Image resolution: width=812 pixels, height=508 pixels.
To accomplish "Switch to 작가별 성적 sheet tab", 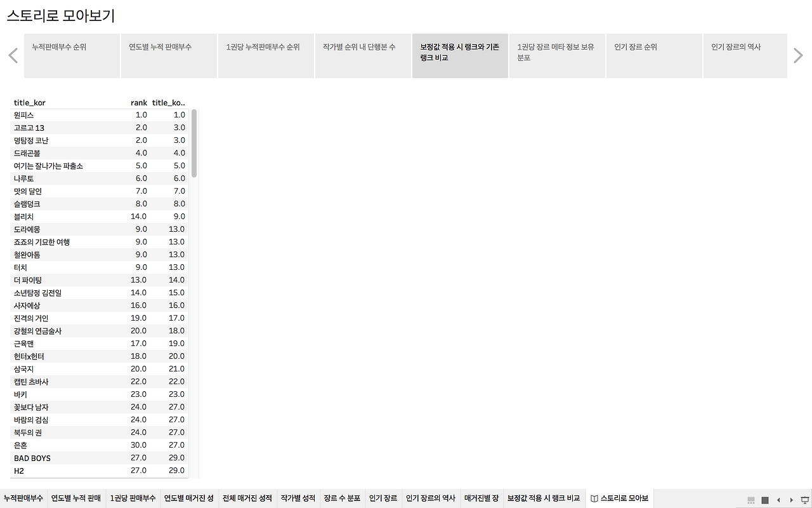I will [x=298, y=498].
